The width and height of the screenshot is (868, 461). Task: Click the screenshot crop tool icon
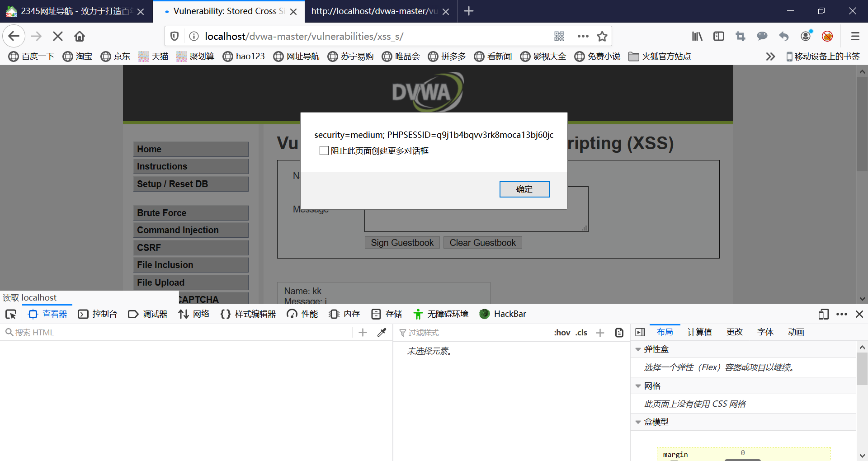(x=741, y=36)
